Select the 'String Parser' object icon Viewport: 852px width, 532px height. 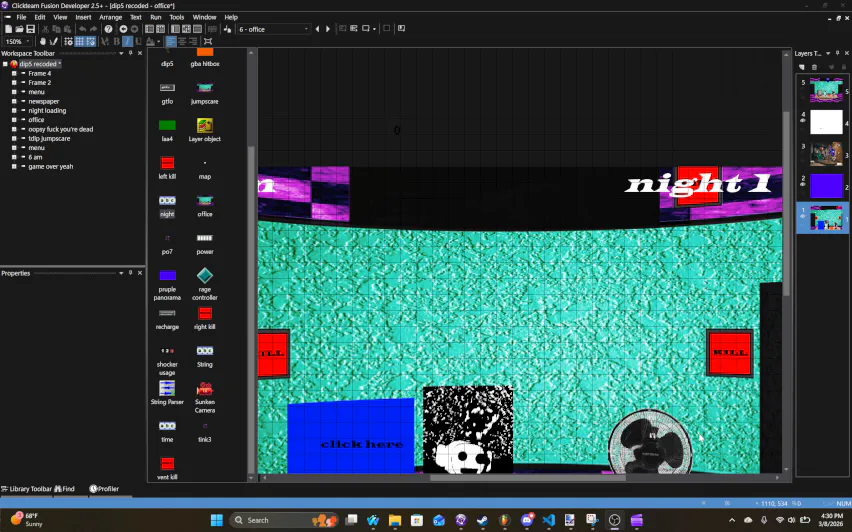coord(167,388)
